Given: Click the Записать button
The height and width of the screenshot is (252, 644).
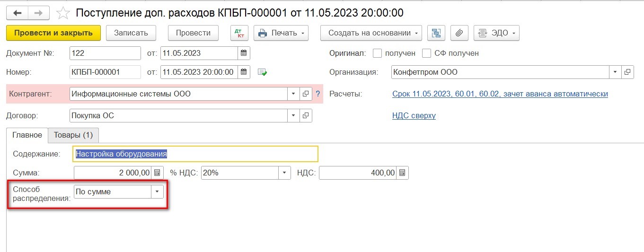Looking at the screenshot, I should click(x=131, y=33).
